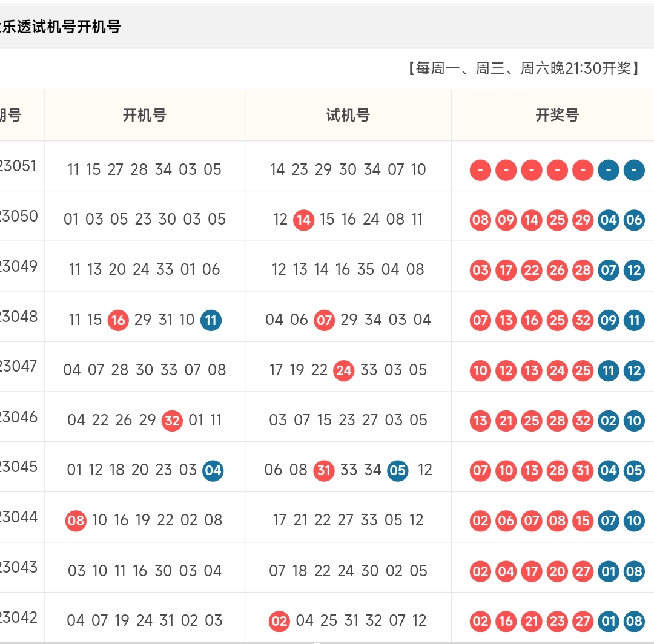
Task: Click 开机号 numbers 03 10 11 16 30 03 04
Action: [144, 571]
